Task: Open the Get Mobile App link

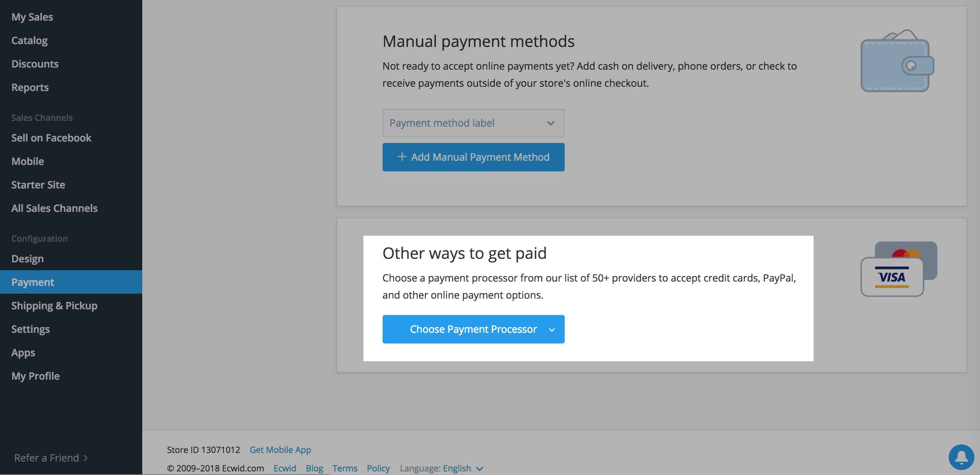Action: 280,450
